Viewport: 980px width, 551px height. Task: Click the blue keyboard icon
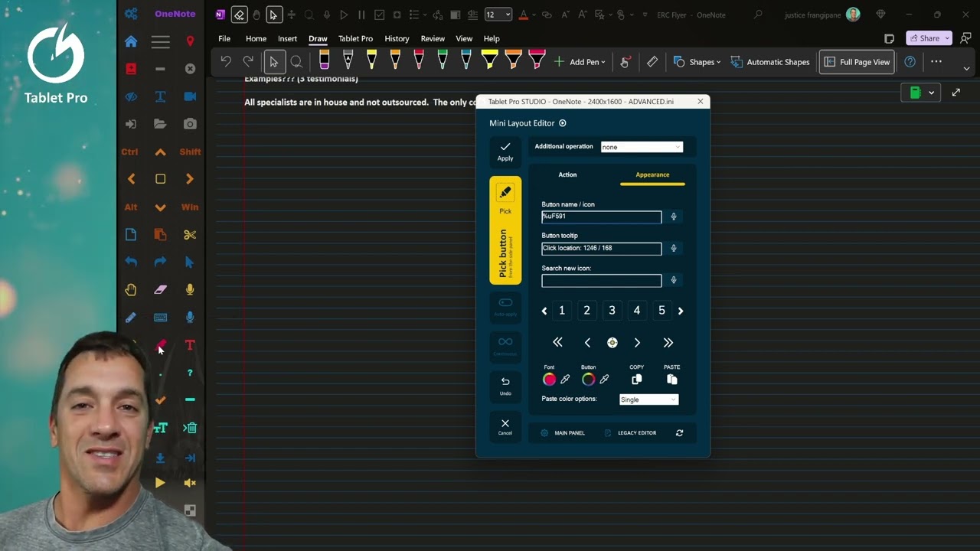[160, 317]
